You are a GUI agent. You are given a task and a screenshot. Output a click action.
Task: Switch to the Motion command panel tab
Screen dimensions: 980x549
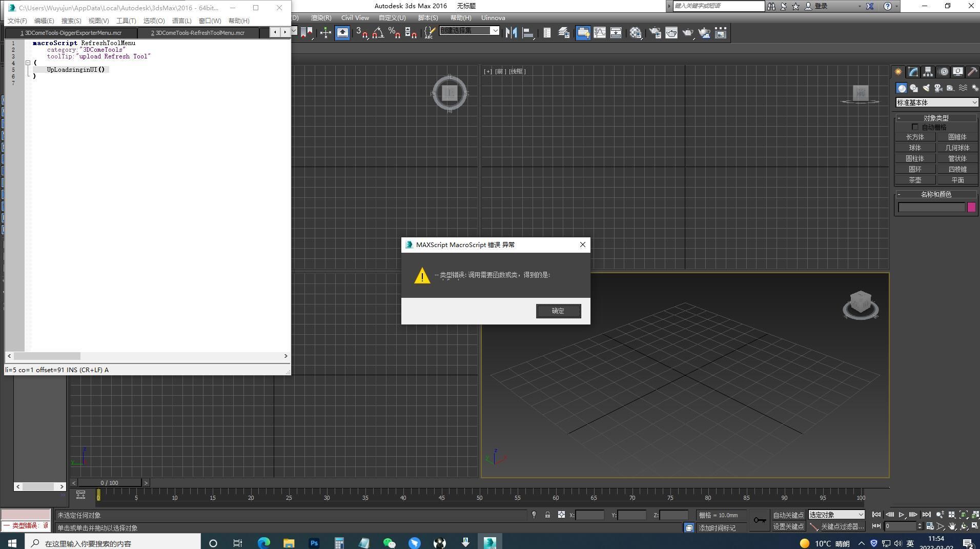point(944,72)
